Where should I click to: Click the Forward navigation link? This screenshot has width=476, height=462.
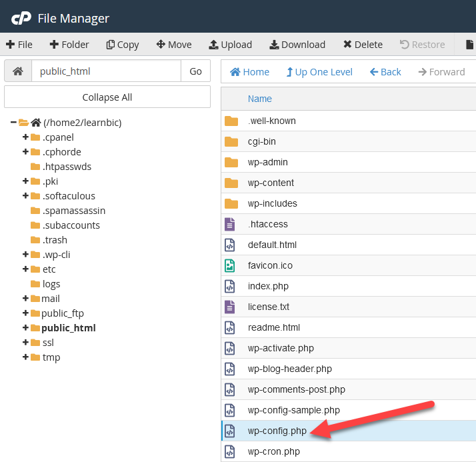click(441, 72)
